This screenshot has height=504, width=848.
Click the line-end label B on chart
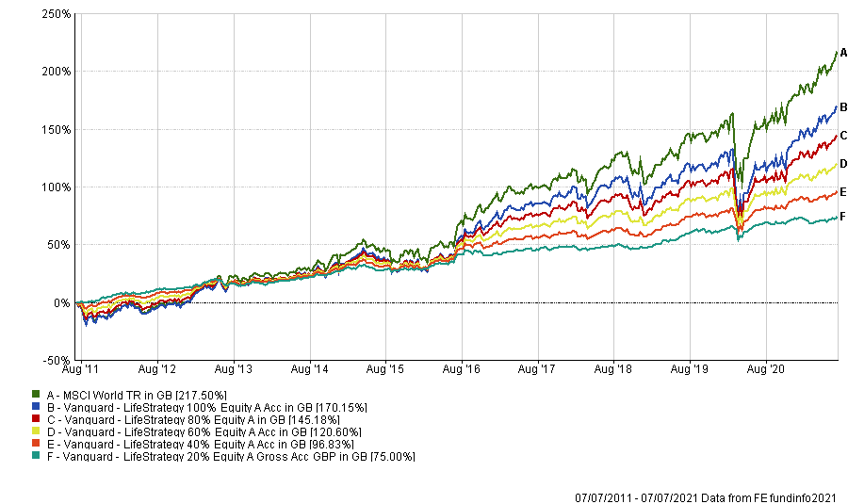[843, 107]
